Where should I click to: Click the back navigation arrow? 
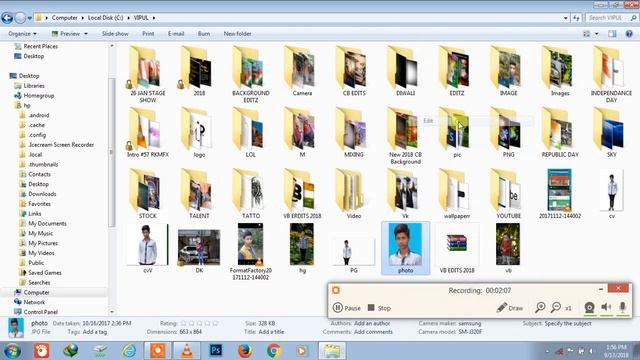click(7, 18)
